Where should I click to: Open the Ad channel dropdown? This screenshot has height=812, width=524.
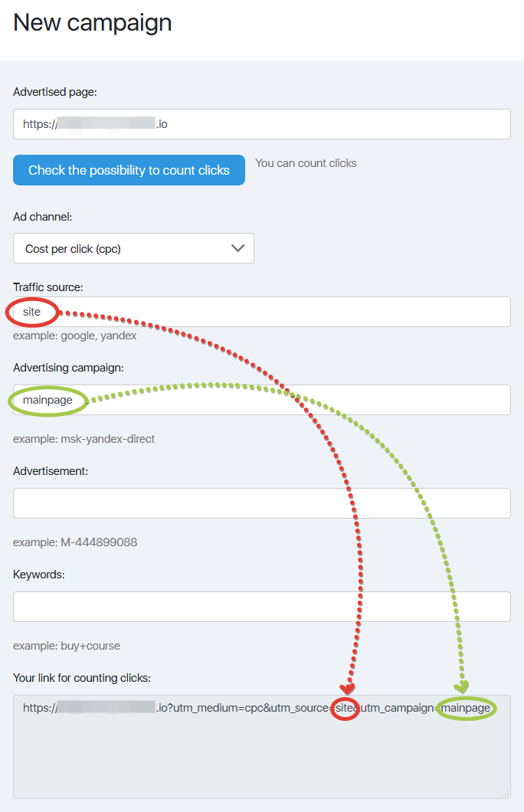[x=133, y=248]
